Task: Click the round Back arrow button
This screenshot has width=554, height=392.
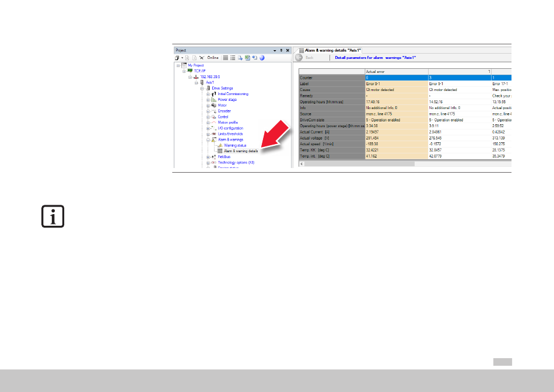Action: click(299, 58)
